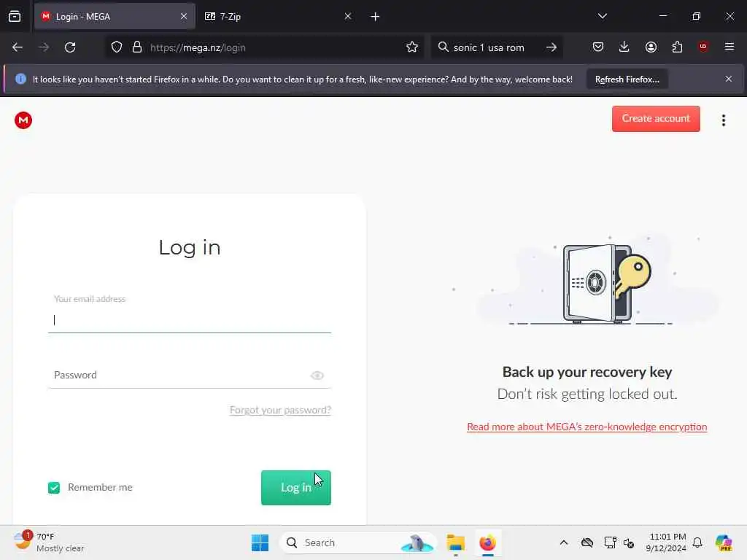Viewport: 747px width, 560px height.
Task: Open the Forgot your password link
Action: pyautogui.click(x=280, y=410)
